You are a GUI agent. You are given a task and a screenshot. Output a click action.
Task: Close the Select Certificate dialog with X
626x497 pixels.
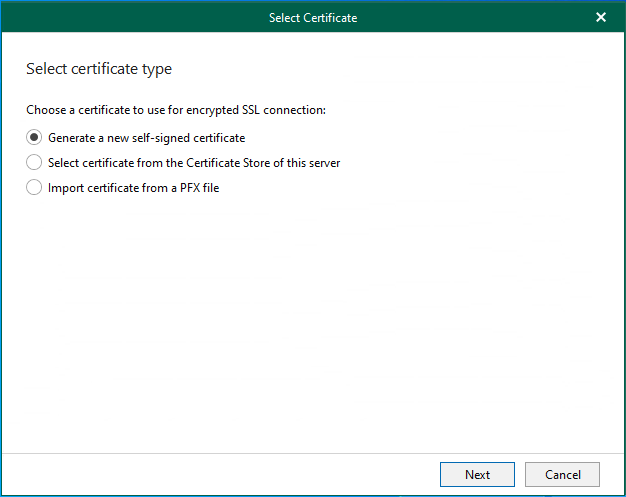point(601,17)
